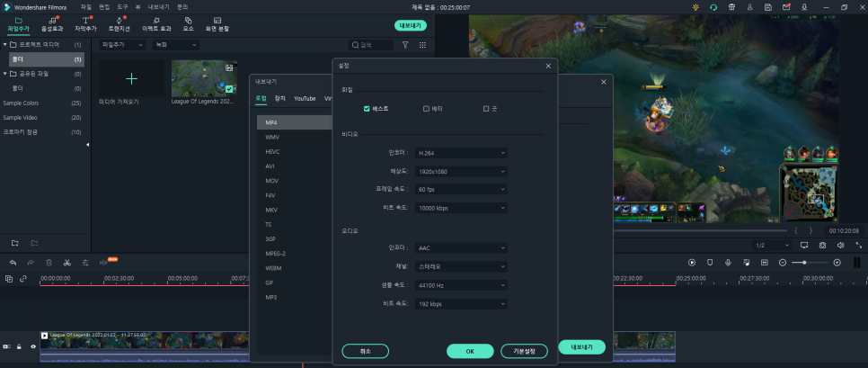Close the 설정 settings dialog

coord(548,66)
